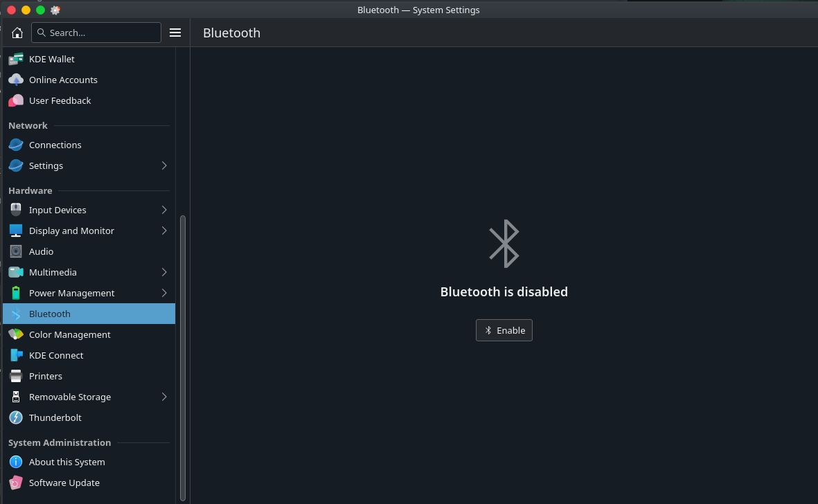
Task: Open User Feedback settings
Action: [x=89, y=100]
